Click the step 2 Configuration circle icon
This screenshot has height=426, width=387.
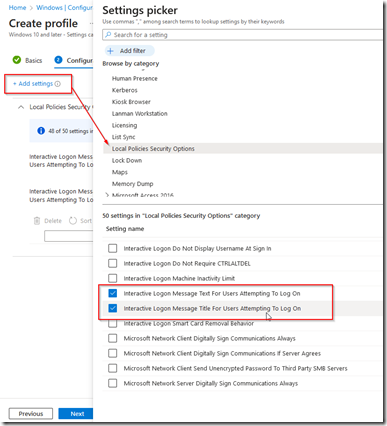coord(58,60)
